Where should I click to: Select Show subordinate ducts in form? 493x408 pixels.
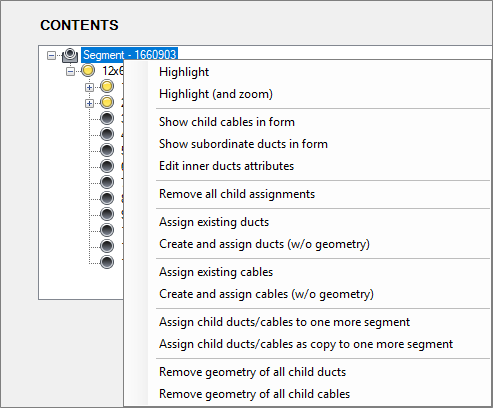243,144
